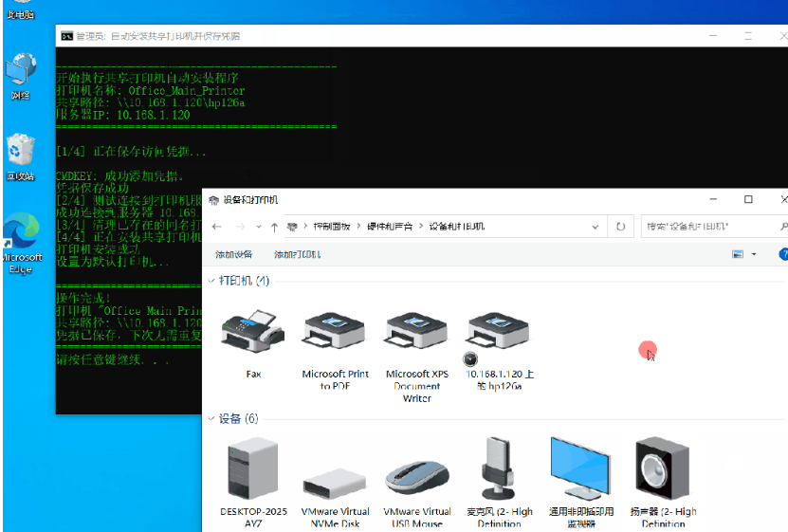Screen dimensions: 788x532
Task: Click 添加设备 in the command bar
Action: [234, 254]
